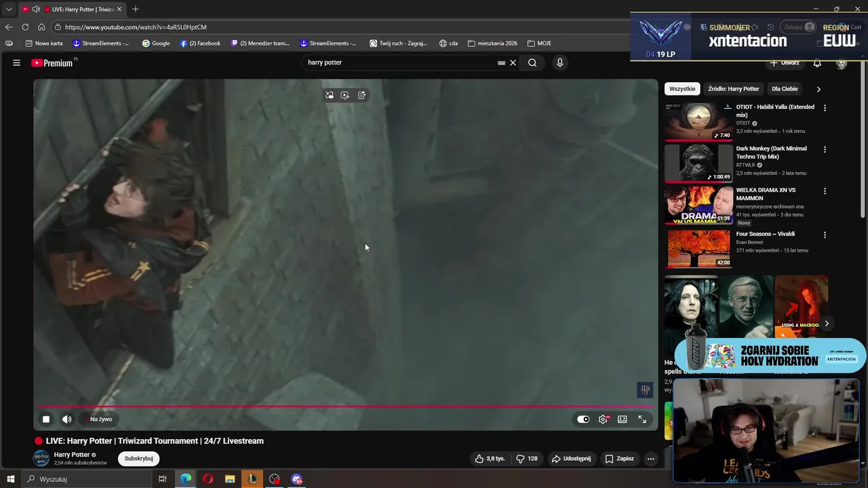
Task: Open the Windows Start menu
Action: tap(10, 479)
